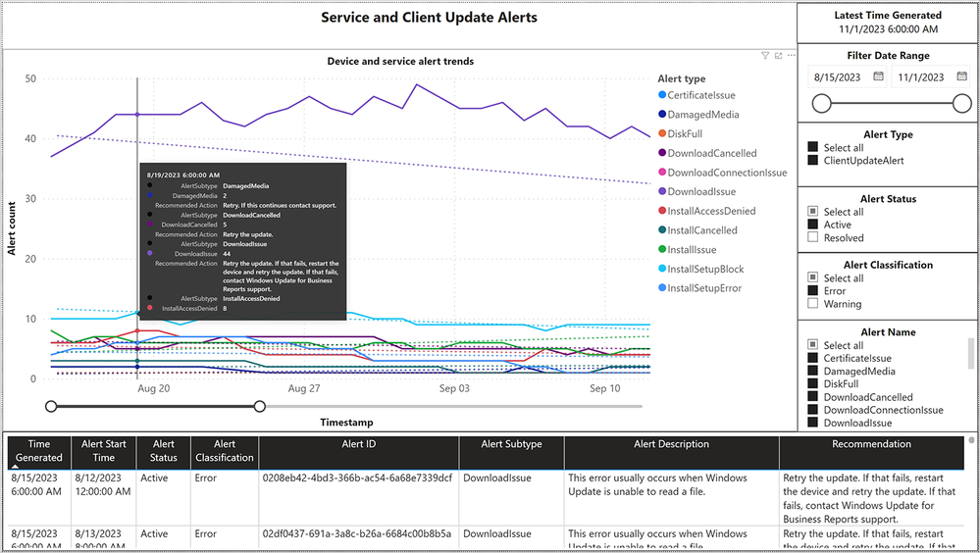Image resolution: width=980 pixels, height=553 pixels.
Task: Select InstallCancelled legend entry
Action: point(697,230)
